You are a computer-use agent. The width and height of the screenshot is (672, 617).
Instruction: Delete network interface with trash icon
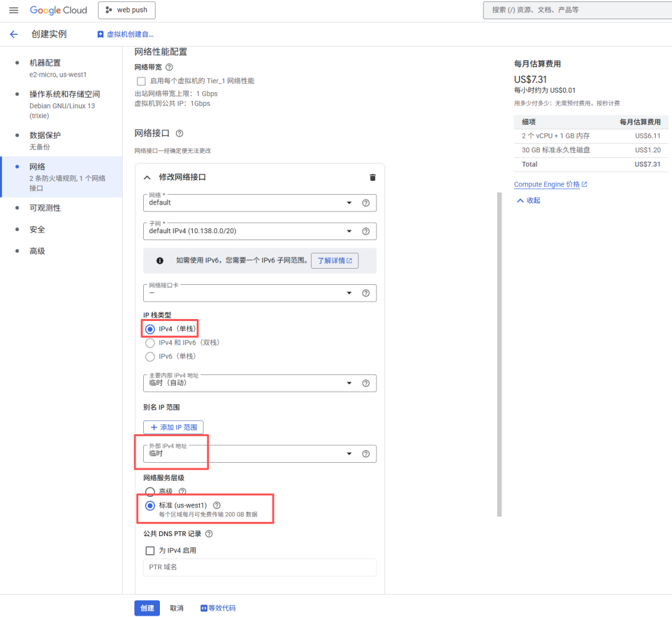click(x=373, y=177)
